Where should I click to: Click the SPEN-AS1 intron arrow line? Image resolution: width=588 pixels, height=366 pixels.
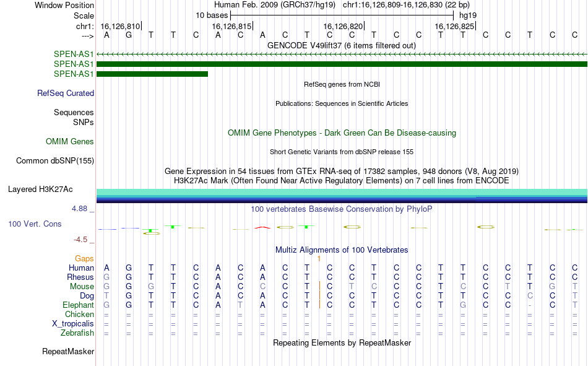coord(342,54)
